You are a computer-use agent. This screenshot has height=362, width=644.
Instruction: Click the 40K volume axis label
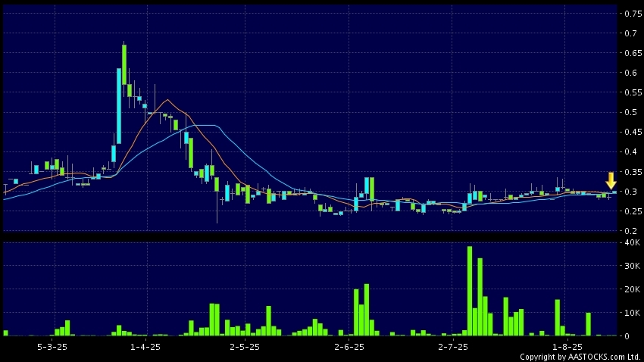[632, 242]
